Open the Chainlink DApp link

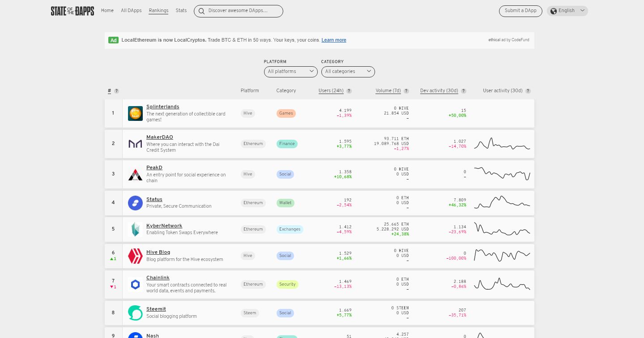click(158, 278)
